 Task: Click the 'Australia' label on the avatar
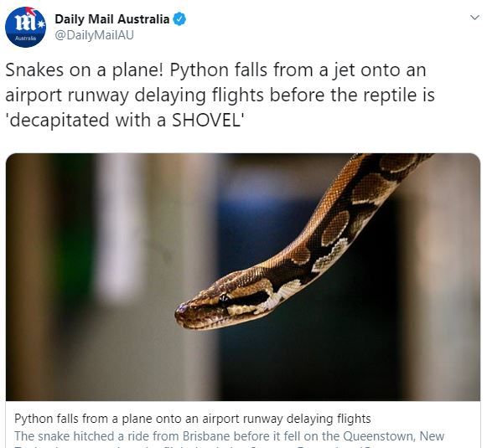[x=25, y=39]
